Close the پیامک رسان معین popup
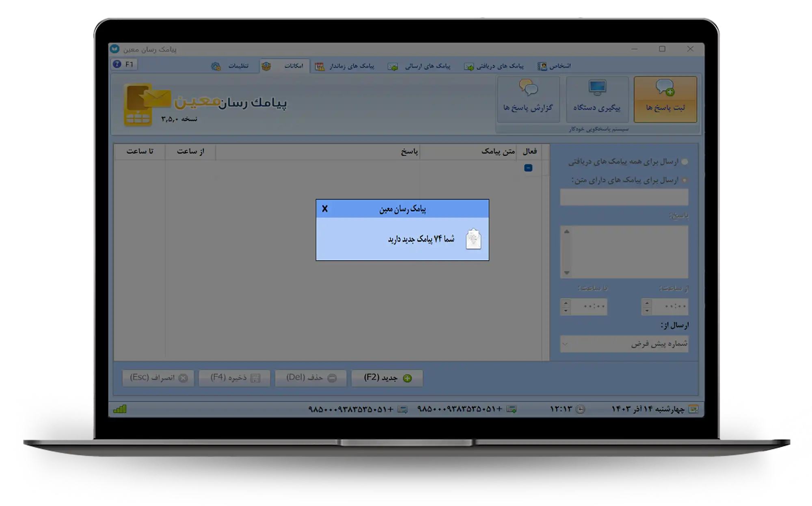Image resolution: width=812 pixels, height=506 pixels. (x=325, y=209)
